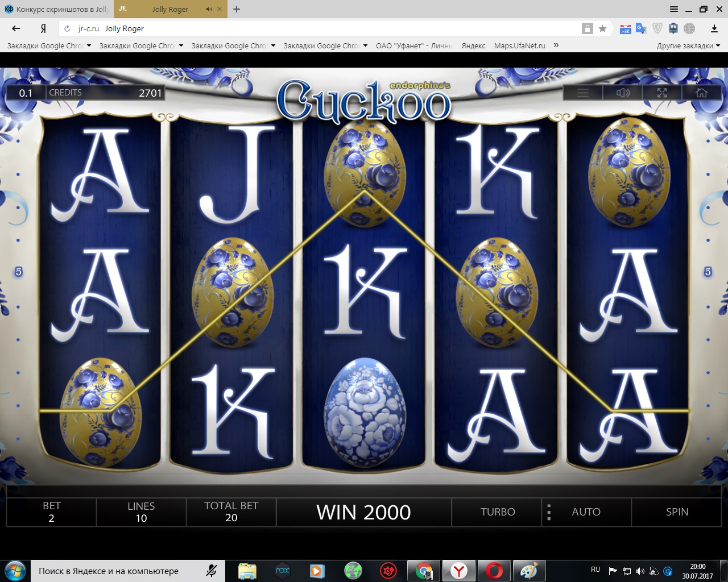Change the BET value of 2
The image size is (728, 582).
[x=51, y=512]
